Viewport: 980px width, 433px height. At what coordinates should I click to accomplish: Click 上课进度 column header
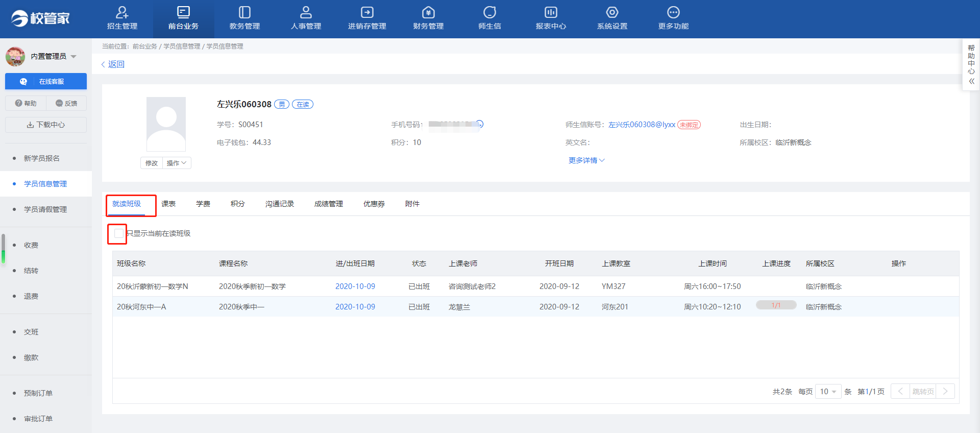coord(776,263)
